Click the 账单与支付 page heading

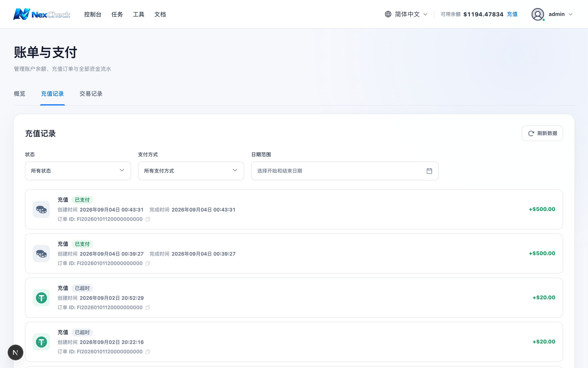click(46, 52)
